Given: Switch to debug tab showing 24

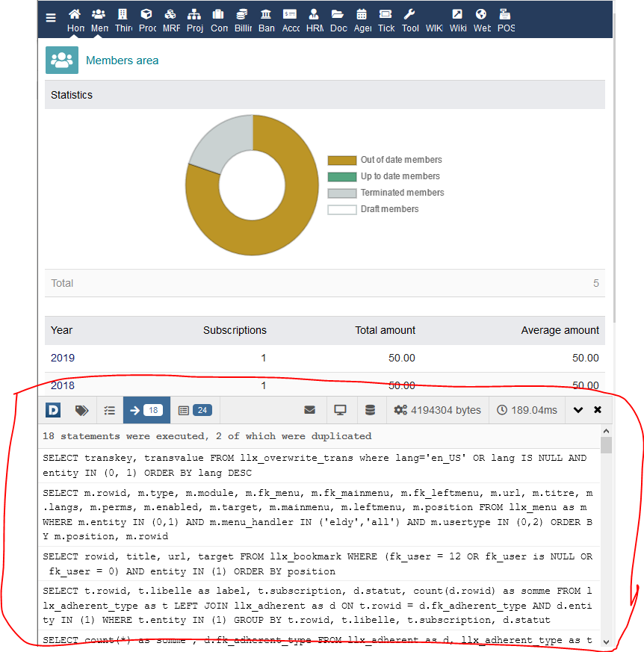Looking at the screenshot, I should [x=194, y=410].
